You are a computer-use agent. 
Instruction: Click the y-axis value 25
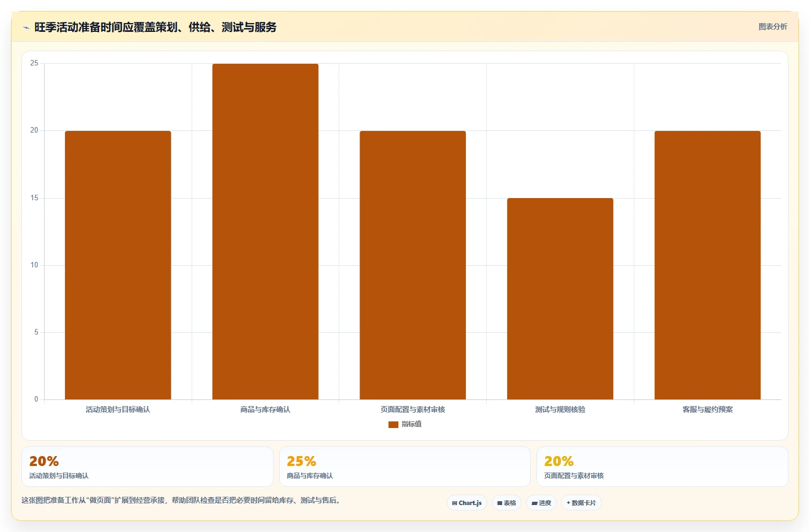click(34, 63)
